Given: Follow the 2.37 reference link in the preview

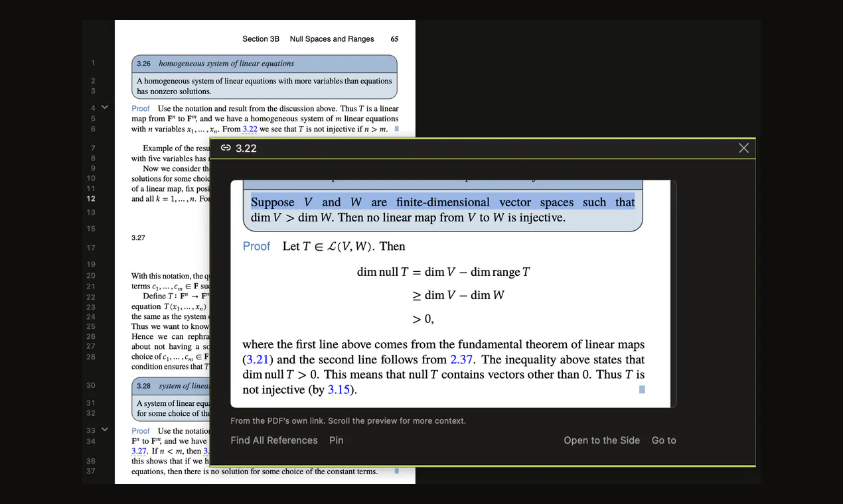Looking at the screenshot, I should (461, 359).
